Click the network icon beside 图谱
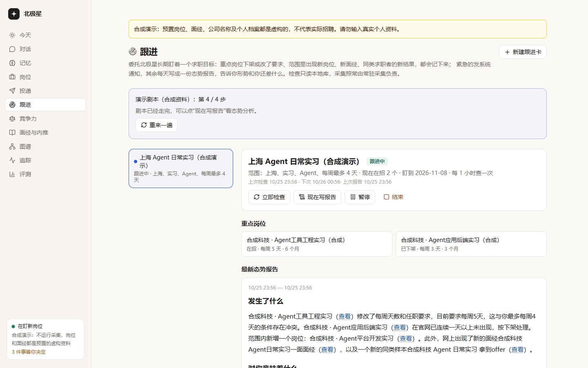 (x=12, y=146)
